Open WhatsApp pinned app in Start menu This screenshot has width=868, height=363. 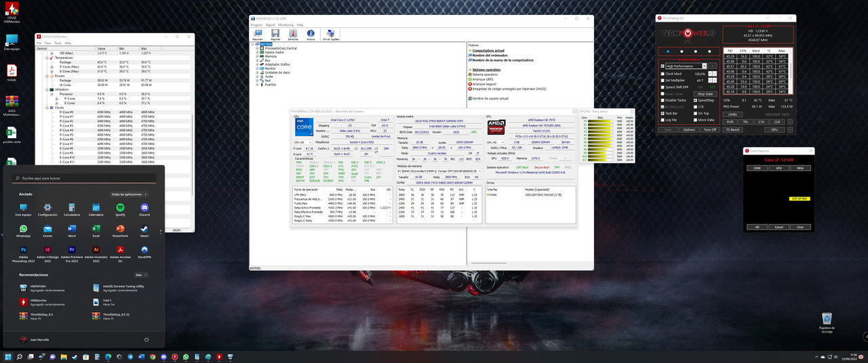23,231
